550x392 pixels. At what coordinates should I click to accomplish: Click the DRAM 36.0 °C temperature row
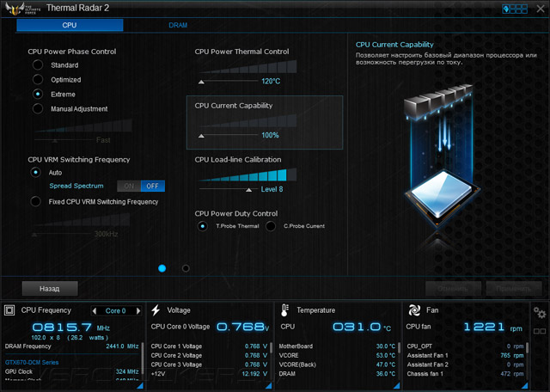coord(337,374)
